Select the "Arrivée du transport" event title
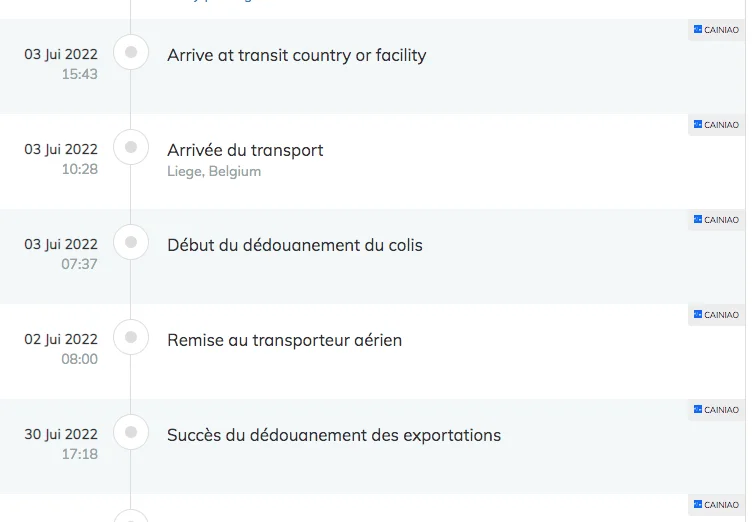This screenshot has height=522, width=756. point(245,150)
